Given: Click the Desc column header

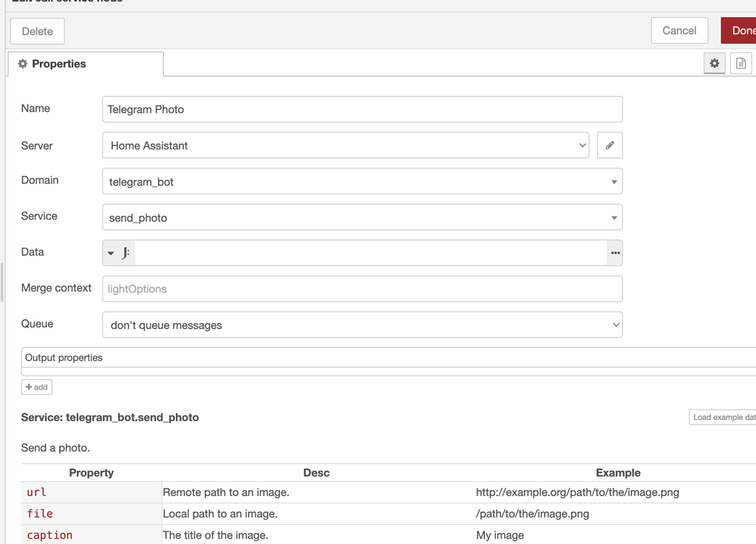Looking at the screenshot, I should pyautogui.click(x=316, y=472).
